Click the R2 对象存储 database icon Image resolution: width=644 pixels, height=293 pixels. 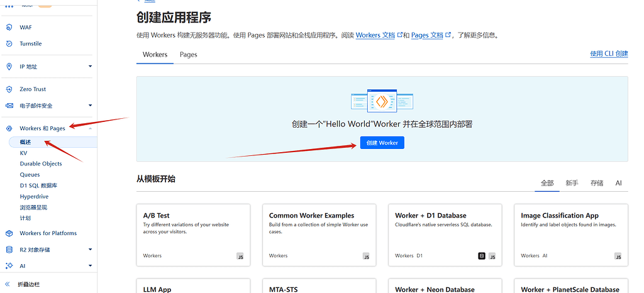[x=9, y=250]
